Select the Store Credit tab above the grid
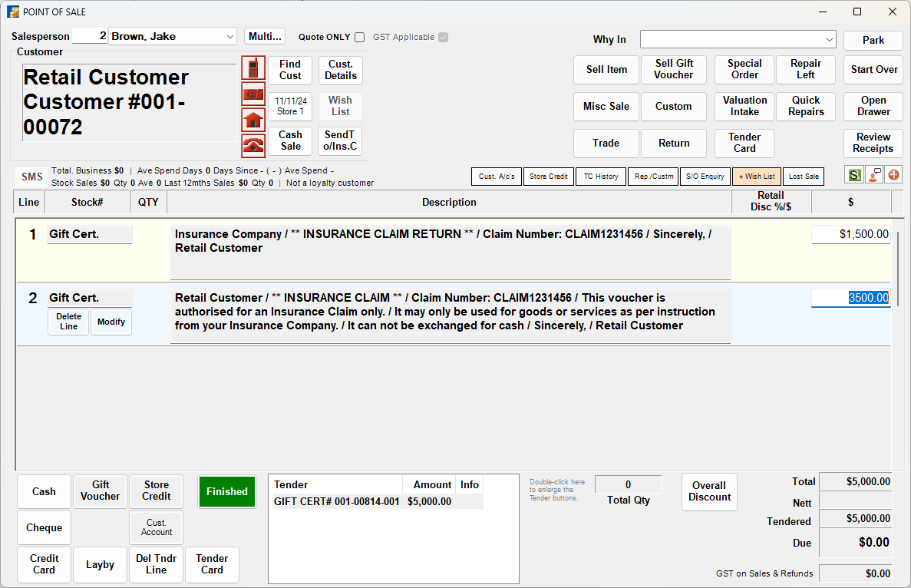This screenshot has width=911, height=588. tap(548, 176)
